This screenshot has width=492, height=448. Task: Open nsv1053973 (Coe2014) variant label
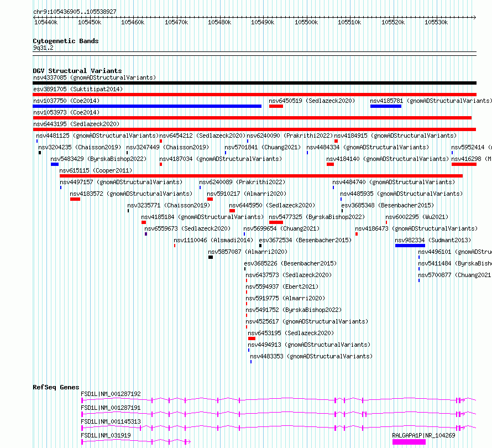pos(66,112)
